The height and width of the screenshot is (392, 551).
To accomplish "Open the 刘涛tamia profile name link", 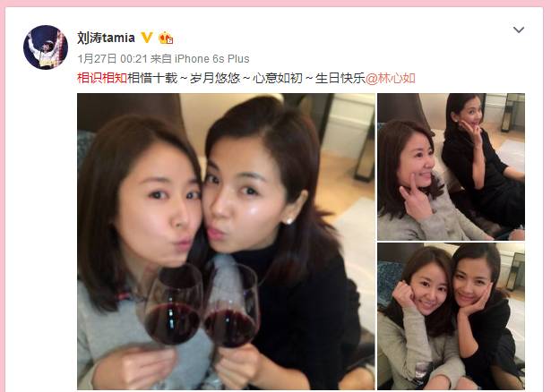I will click(106, 38).
